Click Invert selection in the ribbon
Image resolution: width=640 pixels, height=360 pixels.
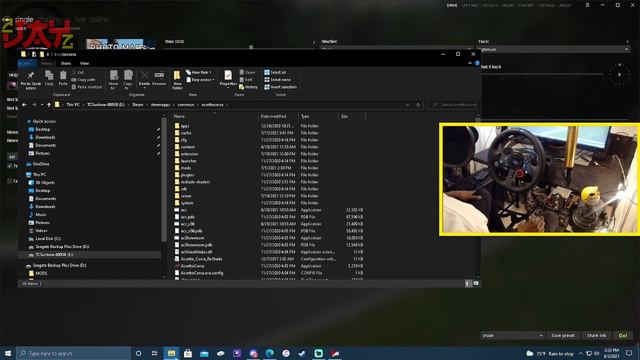pyautogui.click(x=280, y=87)
